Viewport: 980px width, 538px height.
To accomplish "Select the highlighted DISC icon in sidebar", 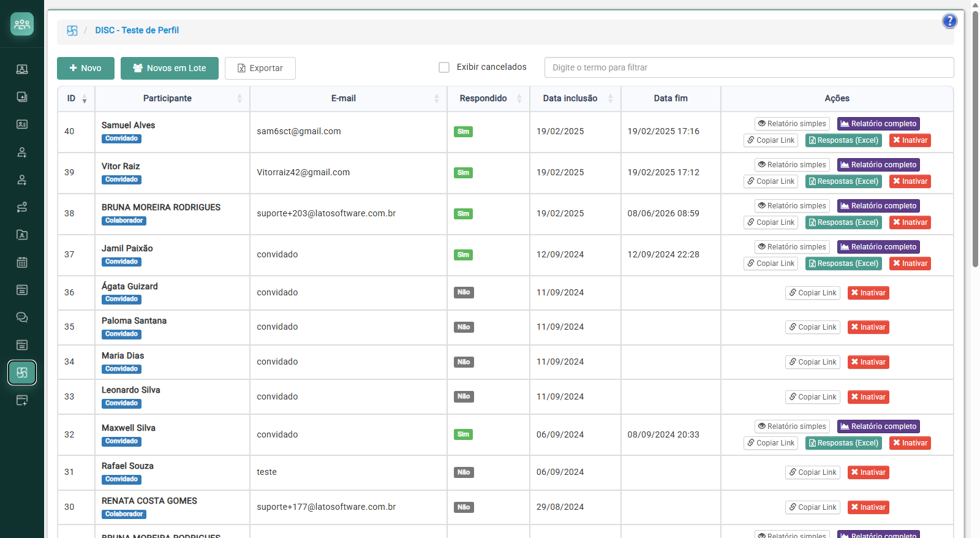I will coord(22,373).
